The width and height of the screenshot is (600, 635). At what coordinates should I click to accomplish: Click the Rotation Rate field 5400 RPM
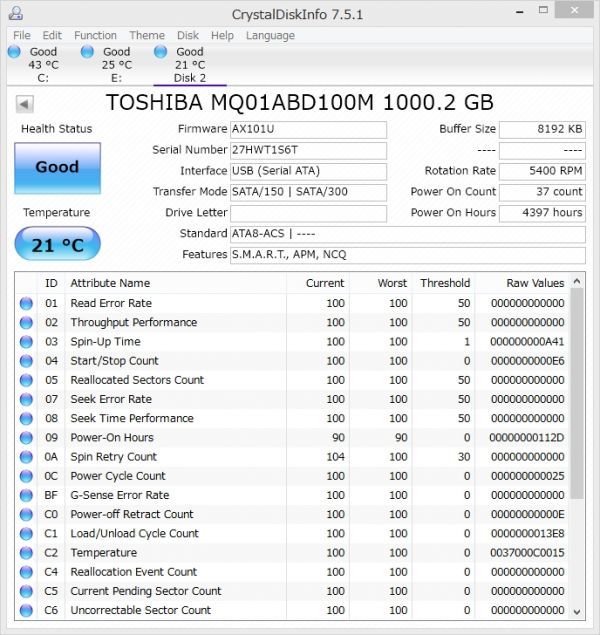[x=542, y=171]
